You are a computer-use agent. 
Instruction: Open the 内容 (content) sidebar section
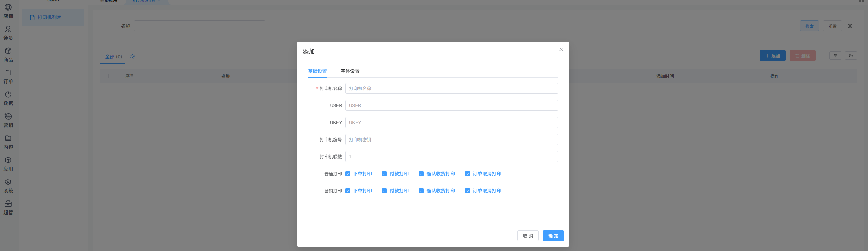pos(8,142)
